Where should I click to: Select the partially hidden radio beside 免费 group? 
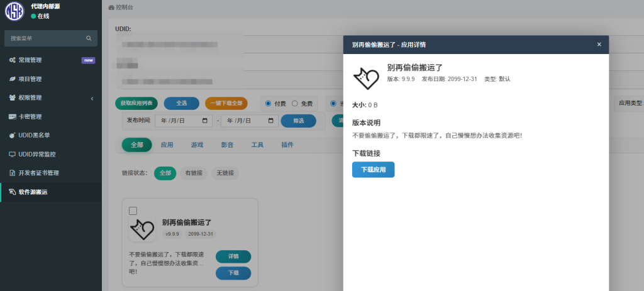(x=333, y=104)
